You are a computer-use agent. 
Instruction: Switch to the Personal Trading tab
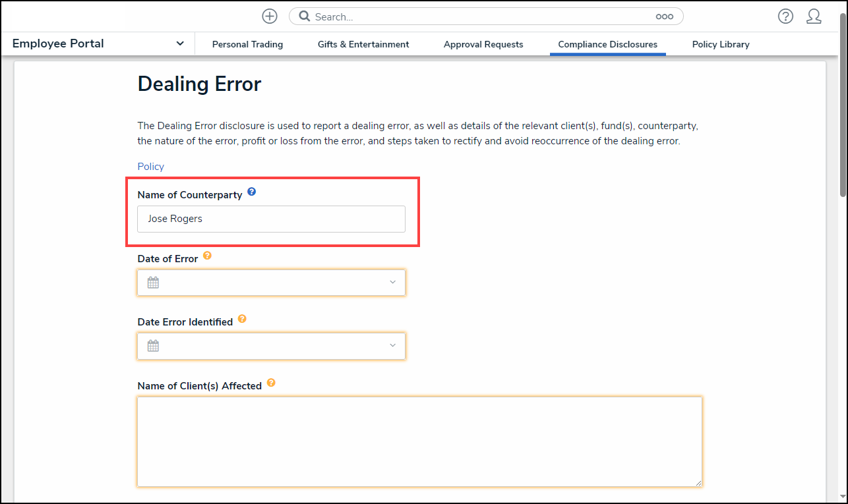coord(247,44)
